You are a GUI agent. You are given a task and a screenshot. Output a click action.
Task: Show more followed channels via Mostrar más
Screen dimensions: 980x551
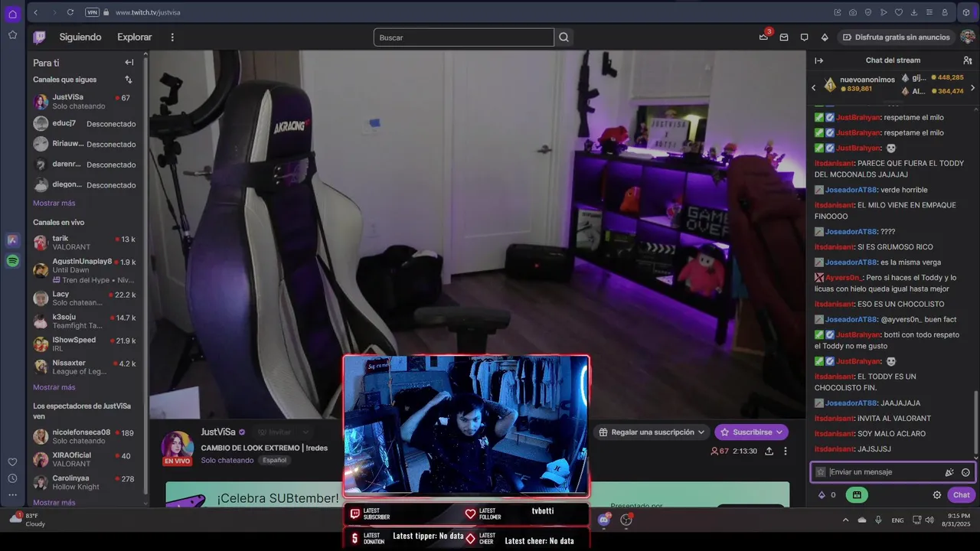[54, 203]
